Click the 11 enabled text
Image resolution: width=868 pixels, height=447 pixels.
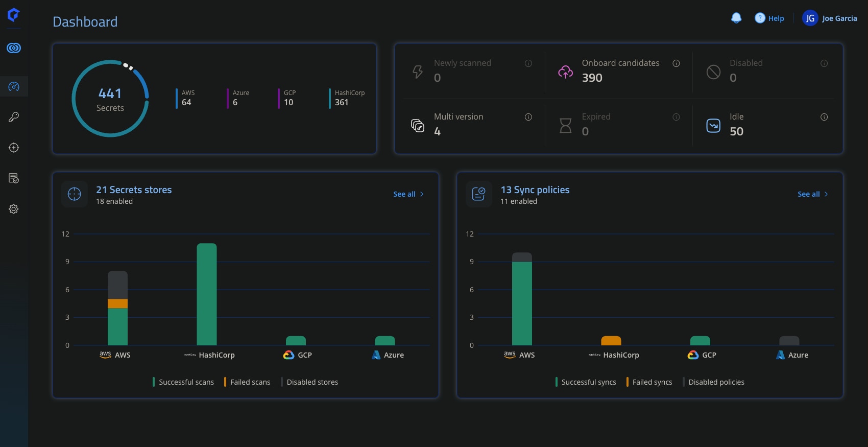tap(519, 201)
